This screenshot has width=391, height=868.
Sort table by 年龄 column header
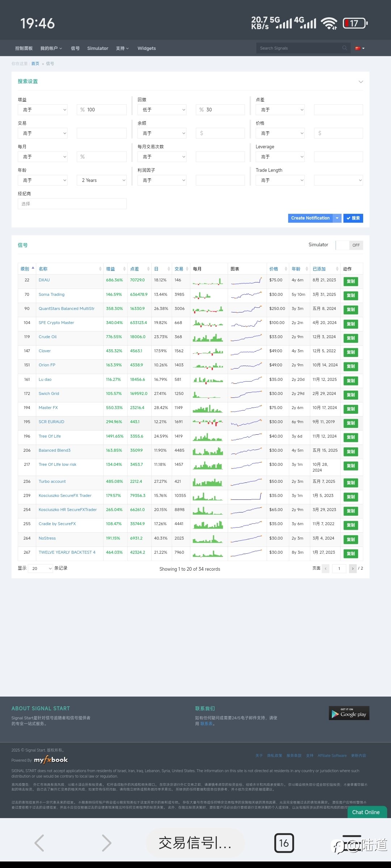299,269
